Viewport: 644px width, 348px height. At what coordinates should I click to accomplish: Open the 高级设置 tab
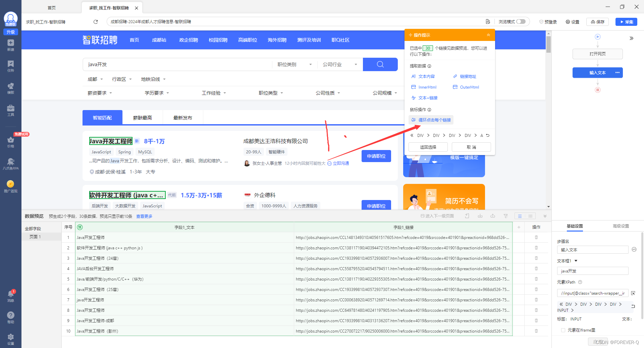(621, 226)
